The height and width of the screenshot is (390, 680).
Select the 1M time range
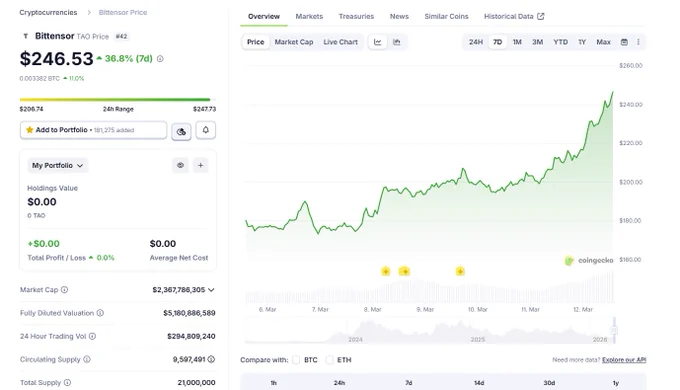coord(517,42)
